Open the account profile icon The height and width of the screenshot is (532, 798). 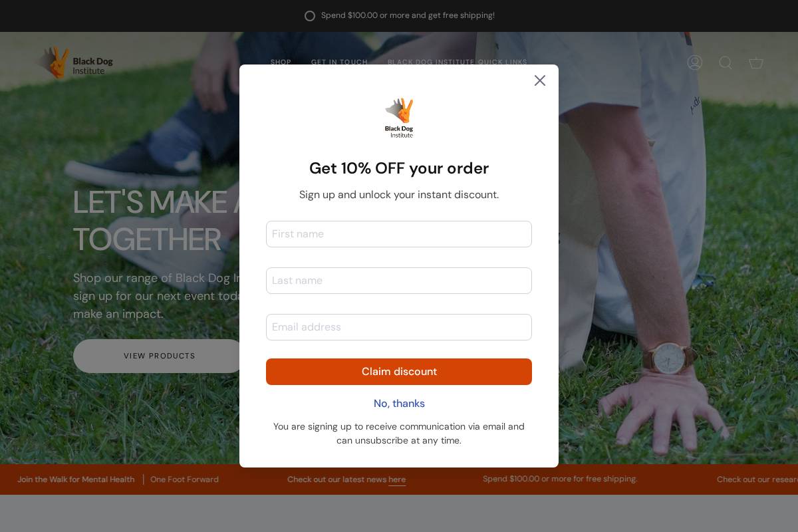click(x=695, y=63)
